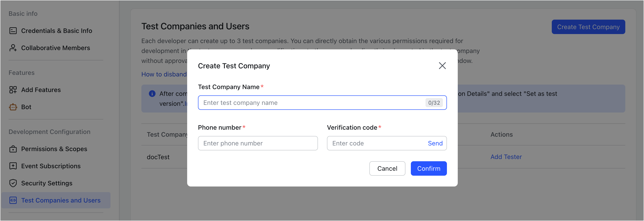Viewport: 644px width, 221px height.
Task: Click the Security Settings shield icon
Action: [x=13, y=183]
